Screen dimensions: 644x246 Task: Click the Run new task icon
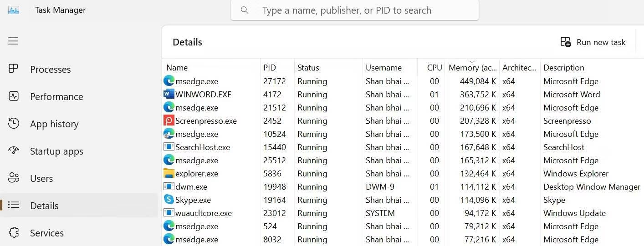(x=566, y=42)
